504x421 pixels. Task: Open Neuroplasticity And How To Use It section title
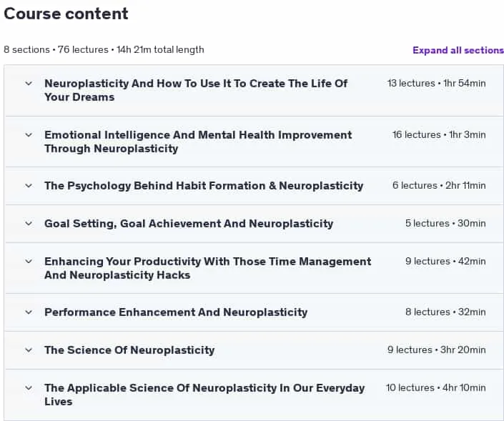(196, 90)
